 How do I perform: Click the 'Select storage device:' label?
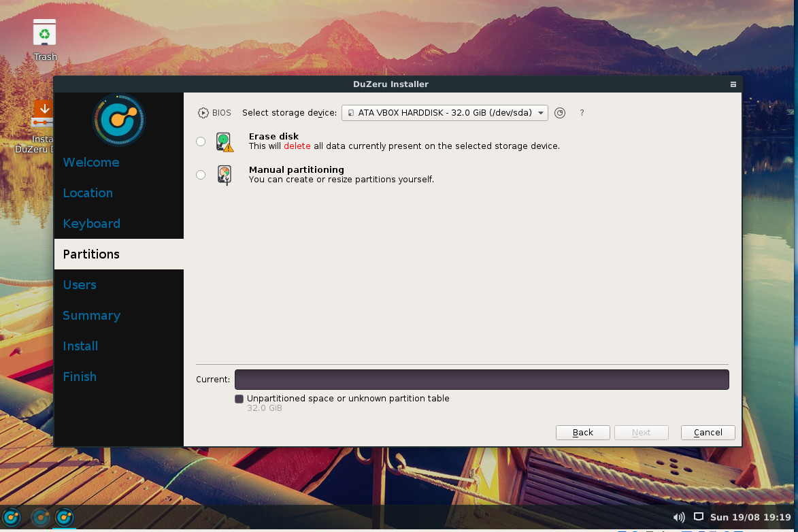coord(289,113)
